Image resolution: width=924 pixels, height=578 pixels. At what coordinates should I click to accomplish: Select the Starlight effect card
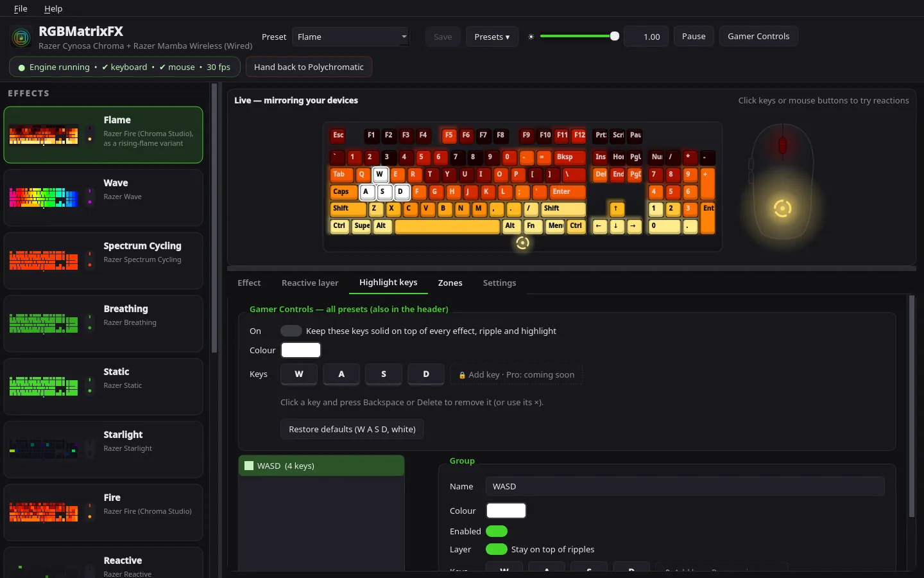point(103,449)
